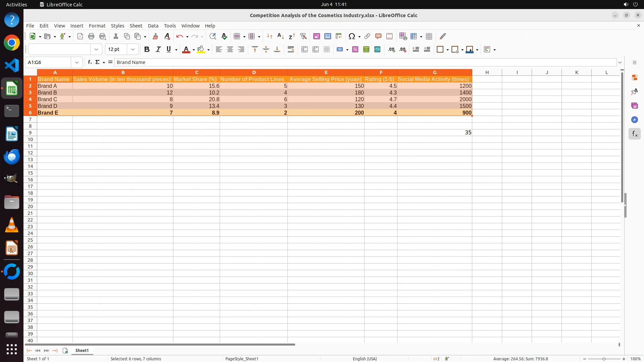This screenshot has height=362, width=644.
Task: Toggle Bold formatting
Action: (147, 50)
